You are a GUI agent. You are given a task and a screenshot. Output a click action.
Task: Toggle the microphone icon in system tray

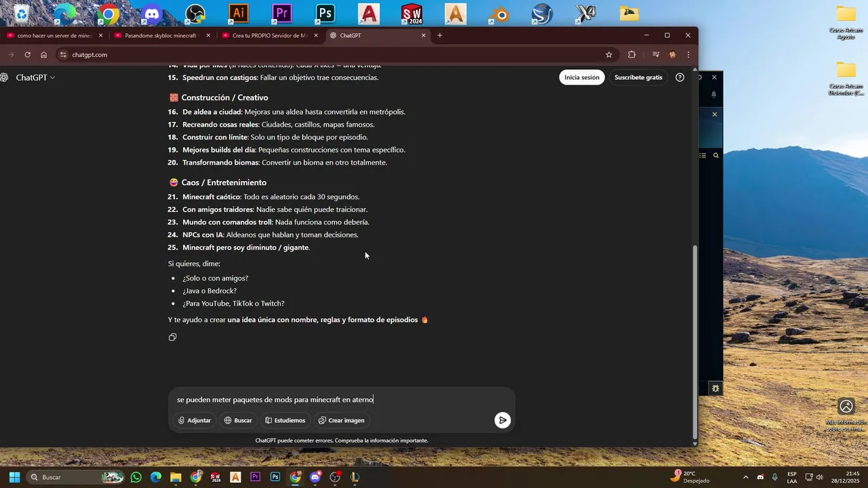(774, 477)
